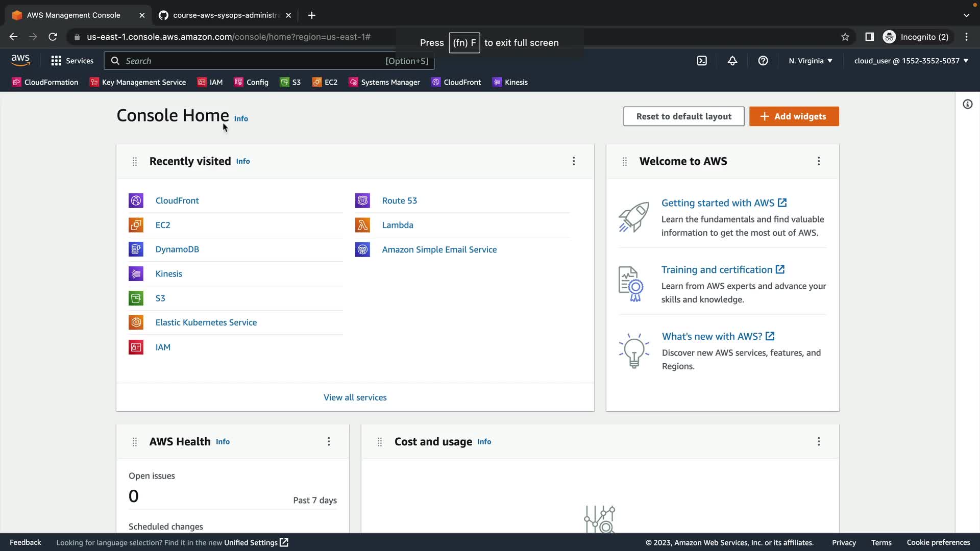Screen dimensions: 980x551
Task: Expand the N. Virginia region dropdown
Action: pyautogui.click(x=810, y=61)
